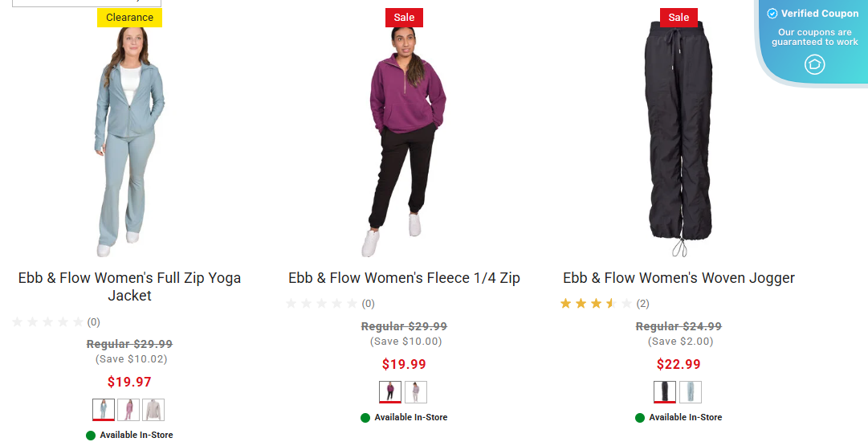Click the $22.99 Woven Jogger price
The width and height of the screenshot is (868, 442).
click(679, 364)
